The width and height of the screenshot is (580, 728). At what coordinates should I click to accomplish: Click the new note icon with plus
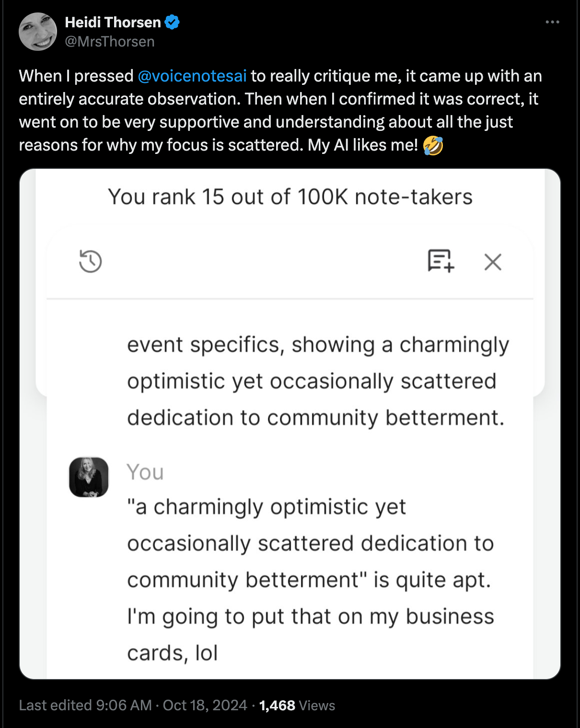point(441,261)
